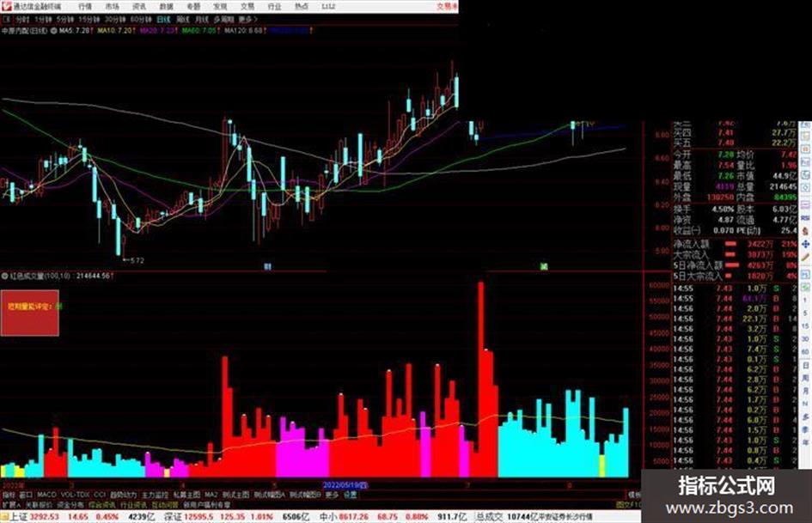Image resolution: width=812 pixels, height=523 pixels.
Task: Click the green marker icon under price chart
Action: (x=544, y=266)
